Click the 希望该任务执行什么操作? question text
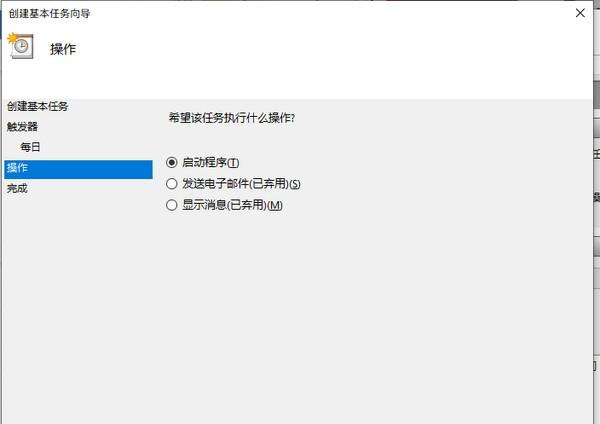Screen dimensions: 600x424 point(232,118)
